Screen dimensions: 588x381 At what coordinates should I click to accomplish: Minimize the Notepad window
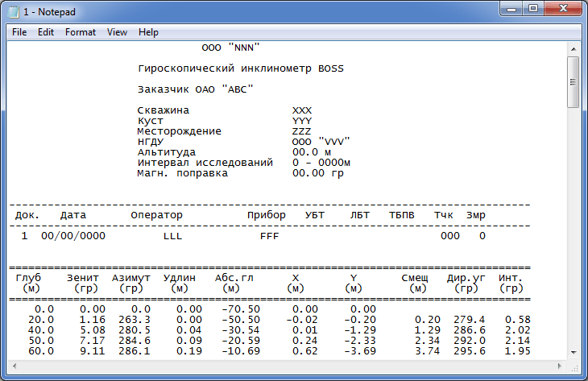tap(511, 8)
